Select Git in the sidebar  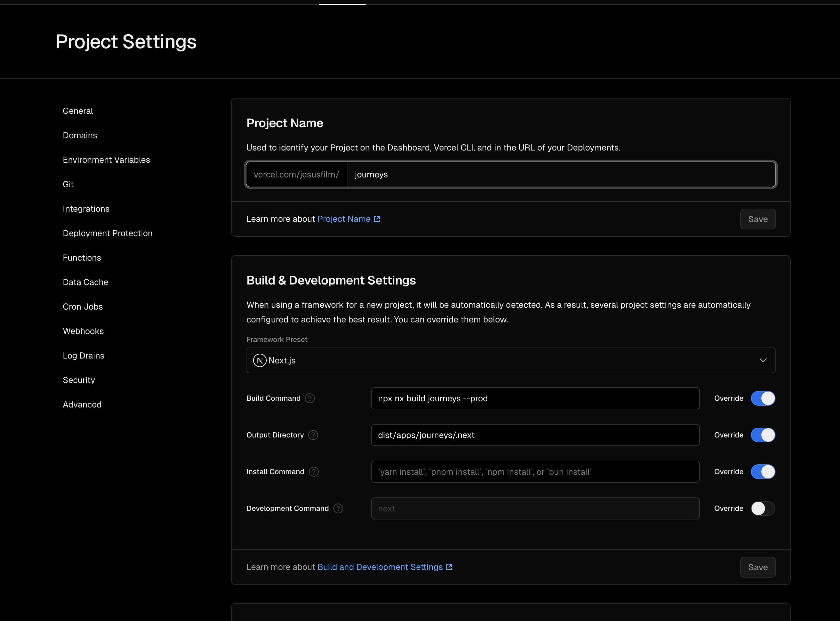coord(68,184)
